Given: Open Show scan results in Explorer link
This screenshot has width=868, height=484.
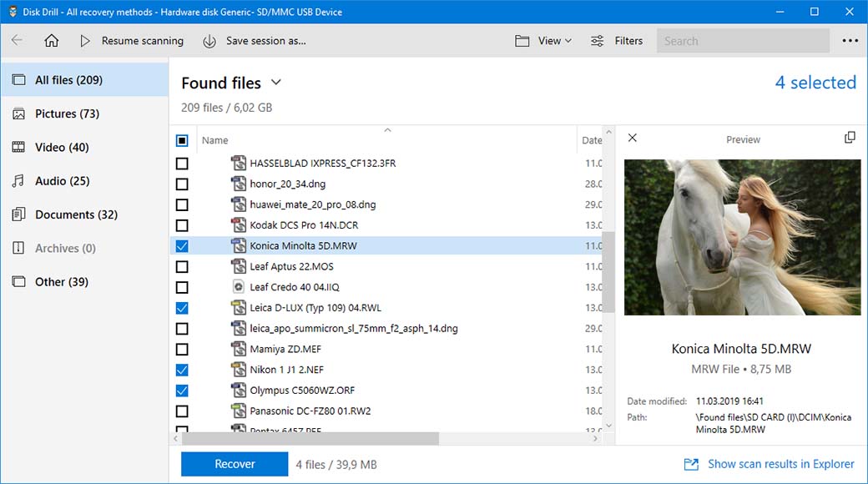Looking at the screenshot, I should (x=780, y=464).
